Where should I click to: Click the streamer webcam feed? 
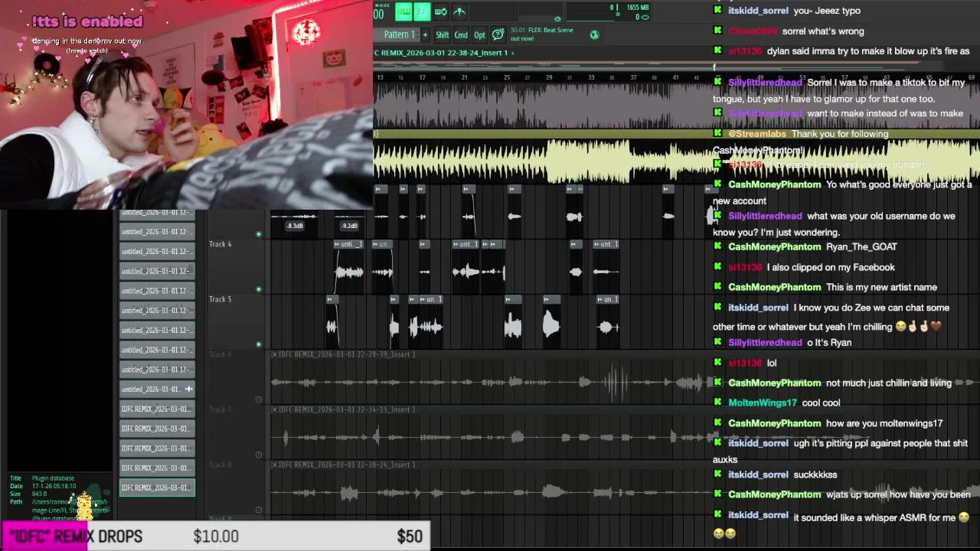(186, 105)
